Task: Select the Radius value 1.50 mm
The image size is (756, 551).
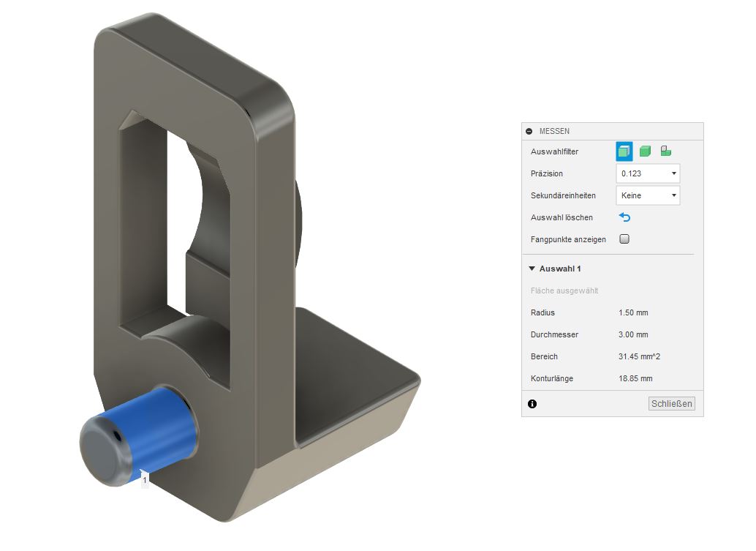Action: 633,312
